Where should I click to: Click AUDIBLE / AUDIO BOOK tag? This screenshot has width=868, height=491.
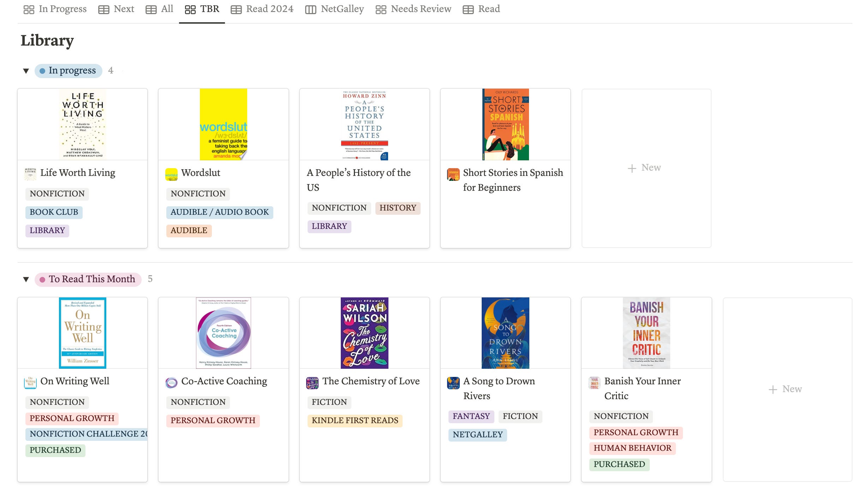pos(220,212)
